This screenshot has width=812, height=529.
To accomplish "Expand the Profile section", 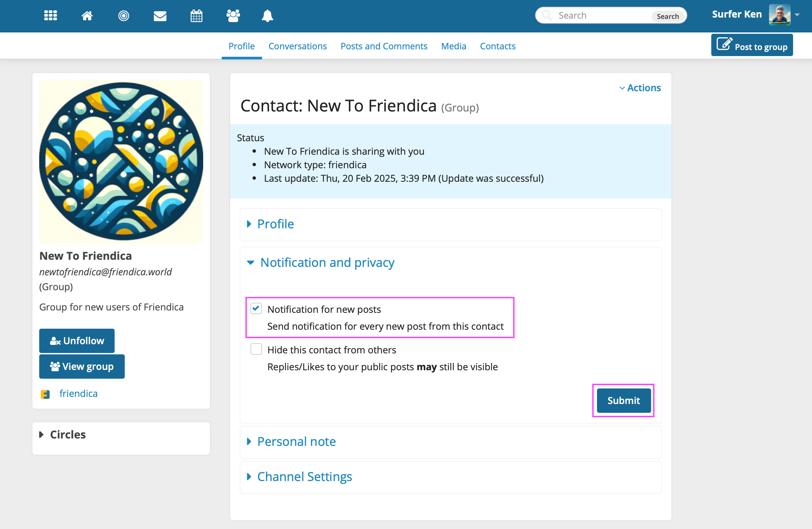I will tap(270, 224).
